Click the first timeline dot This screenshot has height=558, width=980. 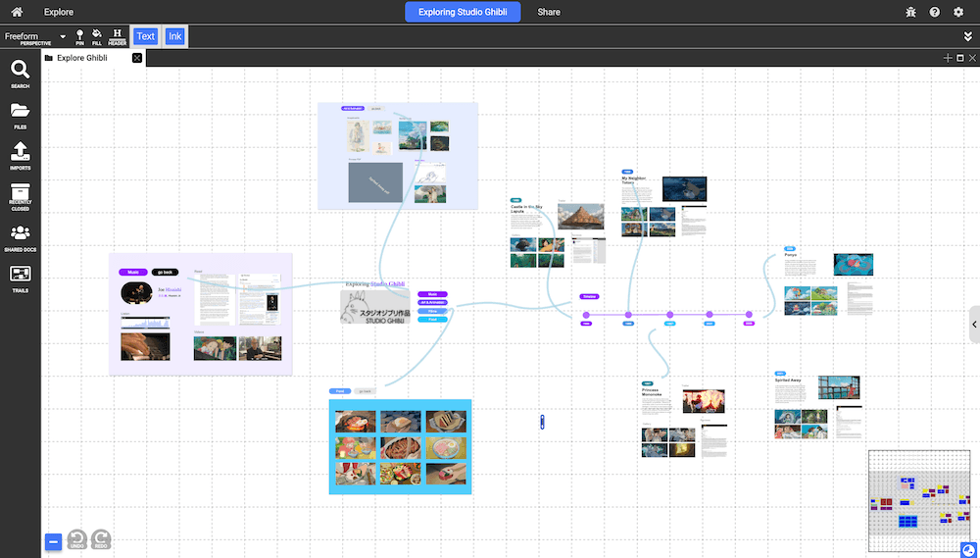pos(586,315)
